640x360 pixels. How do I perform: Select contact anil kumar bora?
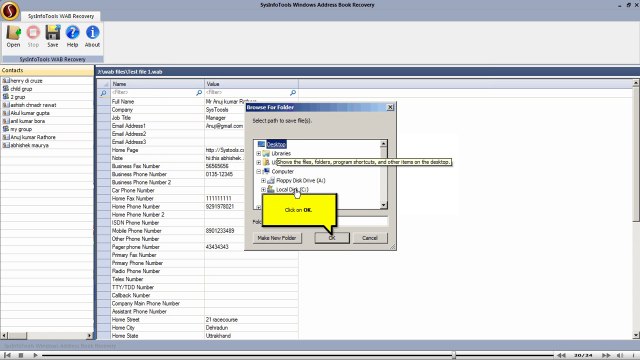coord(27,121)
